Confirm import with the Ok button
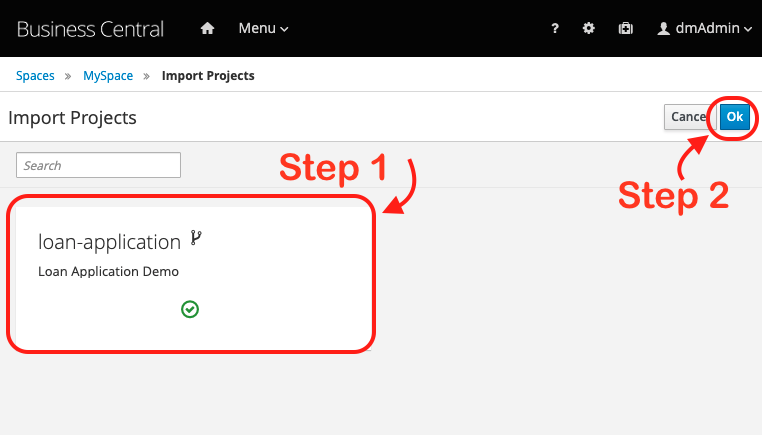Screen dimensions: 762x435 pyautogui.click(x=735, y=117)
